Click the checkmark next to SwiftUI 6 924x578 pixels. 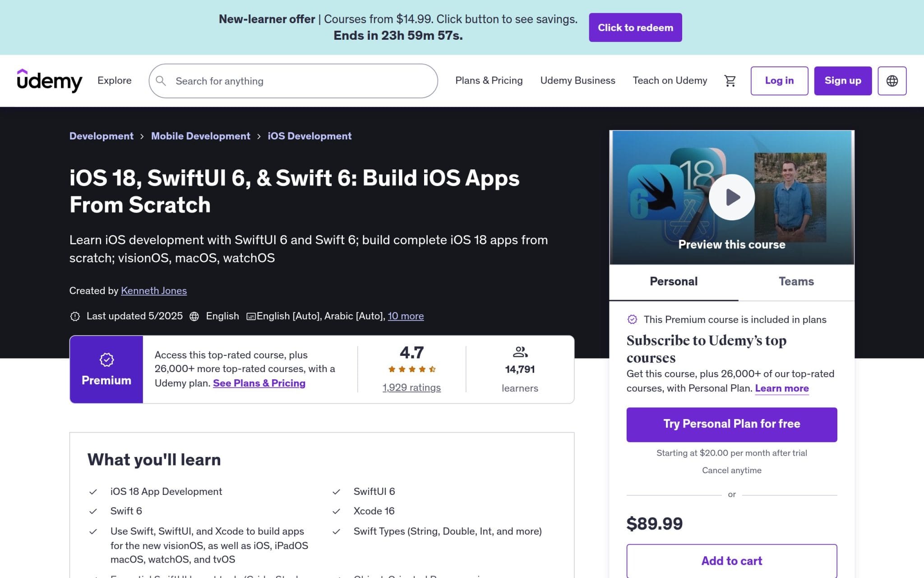[336, 492]
